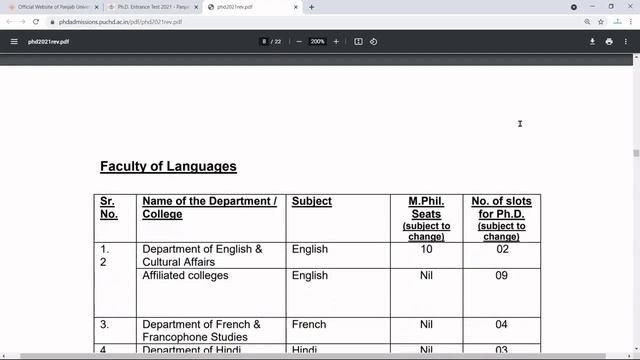Click the Faculty of Languages heading
640x360 pixels.
coord(168,167)
